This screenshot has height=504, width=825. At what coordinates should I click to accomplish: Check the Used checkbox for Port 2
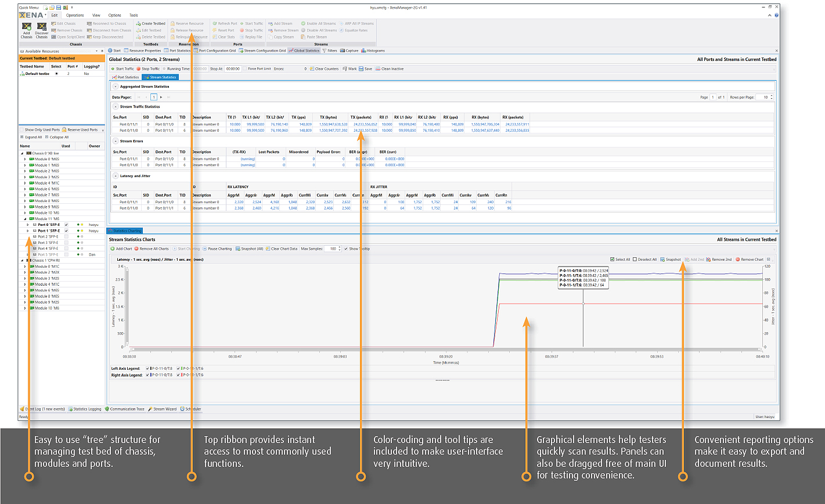[66, 236]
